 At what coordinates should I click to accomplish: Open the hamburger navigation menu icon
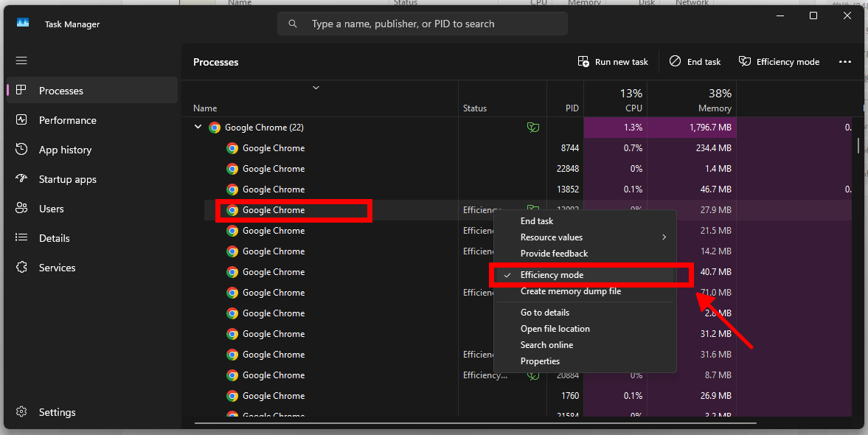(21, 60)
